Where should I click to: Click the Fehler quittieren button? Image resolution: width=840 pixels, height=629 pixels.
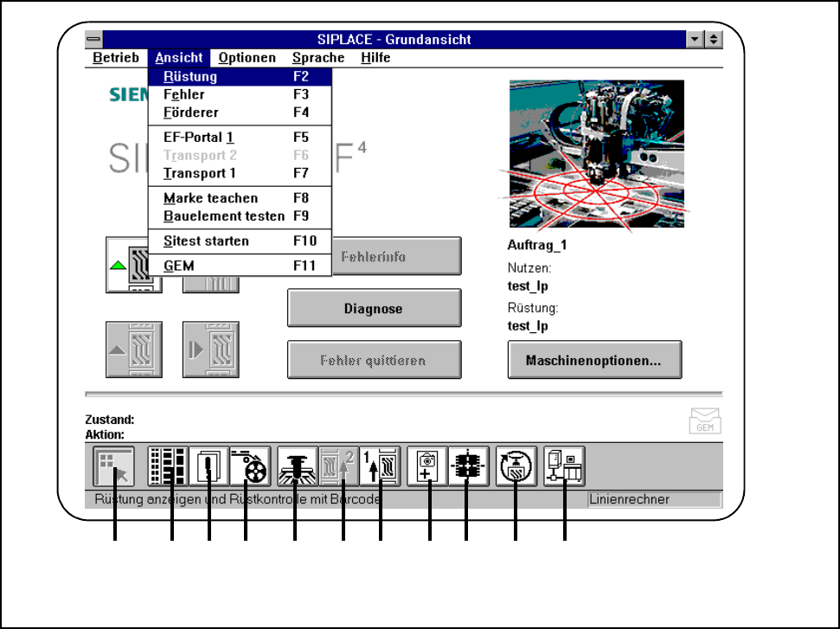click(x=374, y=360)
